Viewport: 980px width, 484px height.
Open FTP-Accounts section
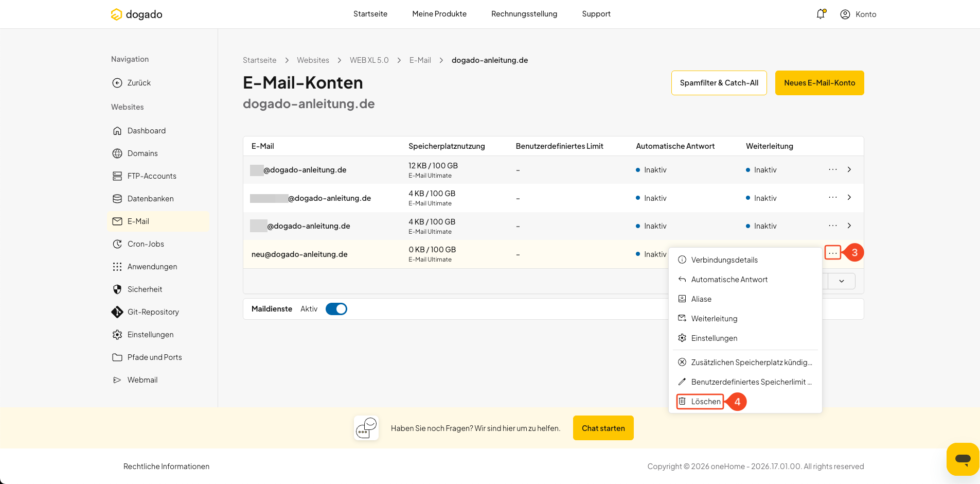tap(158, 176)
